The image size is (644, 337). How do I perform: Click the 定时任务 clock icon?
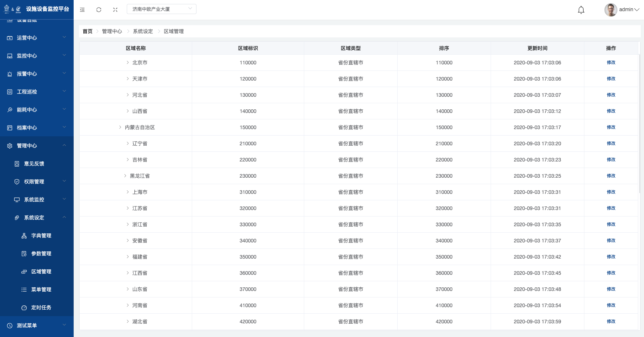tap(24, 308)
